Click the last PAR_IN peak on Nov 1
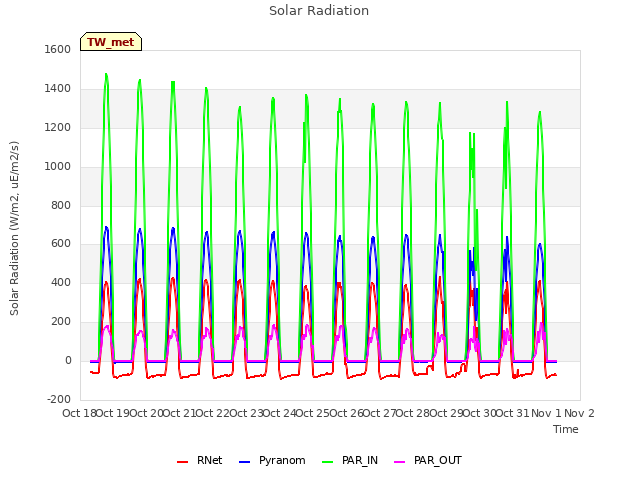 (540, 112)
